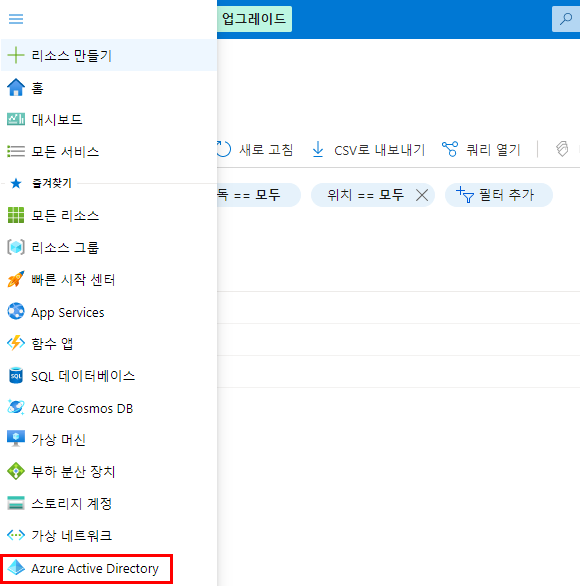580x586 pixels.
Task: Click the 대시보드 chart icon
Action: coord(16,119)
